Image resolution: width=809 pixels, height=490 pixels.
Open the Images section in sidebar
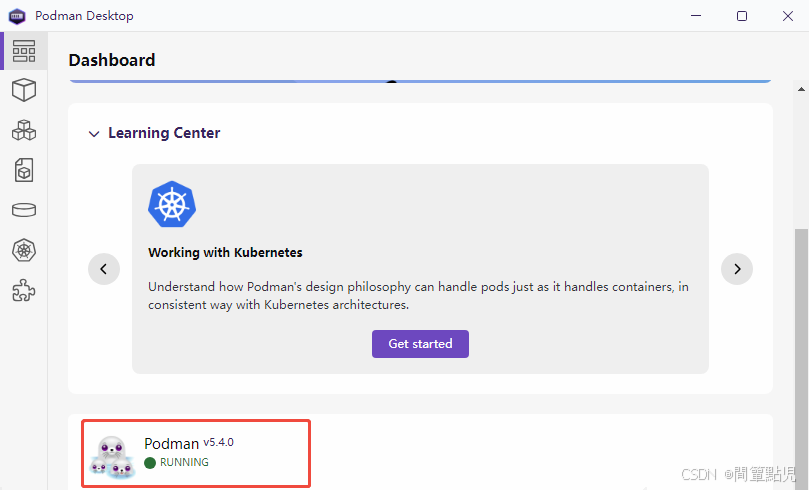(24, 170)
